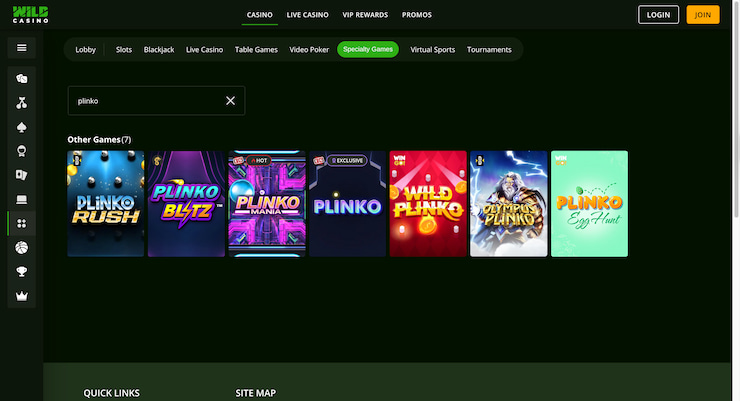The height and width of the screenshot is (401, 740).
Task: Open the Plinko Blitz game
Action: pyautogui.click(x=186, y=204)
